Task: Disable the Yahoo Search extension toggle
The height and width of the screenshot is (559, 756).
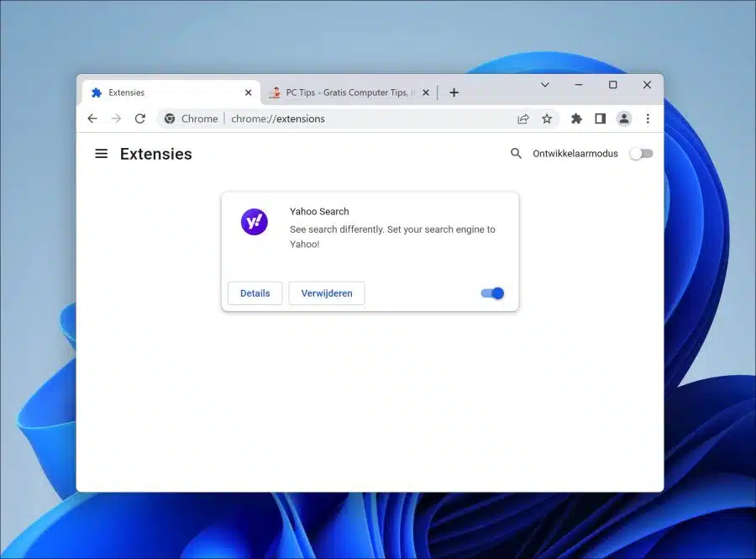Action: coord(492,293)
